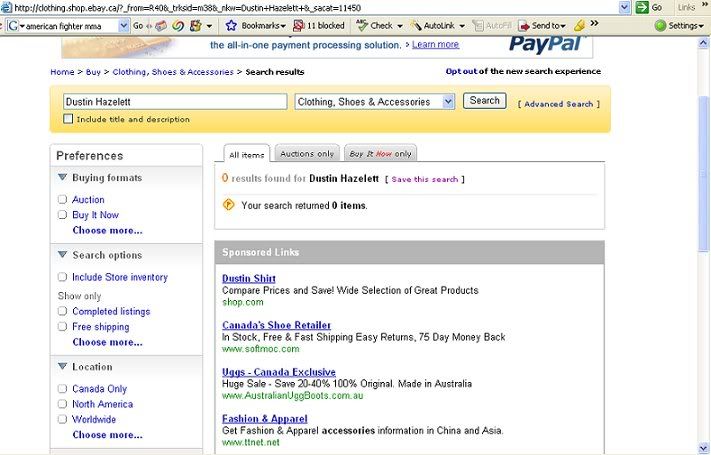The image size is (711, 455).
Task: Open PayPal Learn more link
Action: [x=435, y=44]
